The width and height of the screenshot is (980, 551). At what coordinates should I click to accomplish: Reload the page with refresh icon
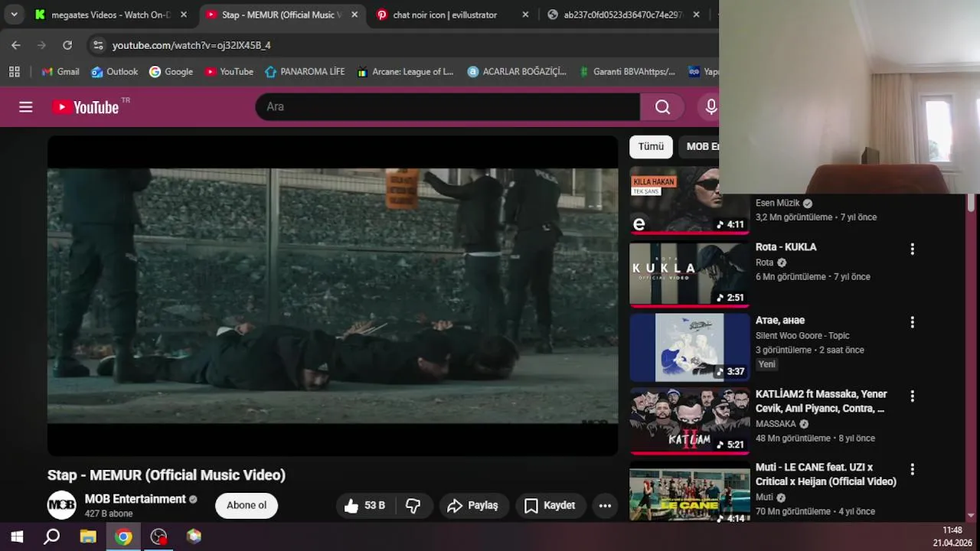point(67,45)
